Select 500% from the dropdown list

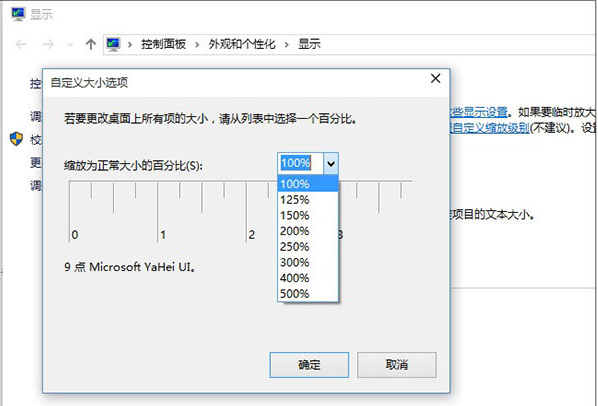click(308, 294)
